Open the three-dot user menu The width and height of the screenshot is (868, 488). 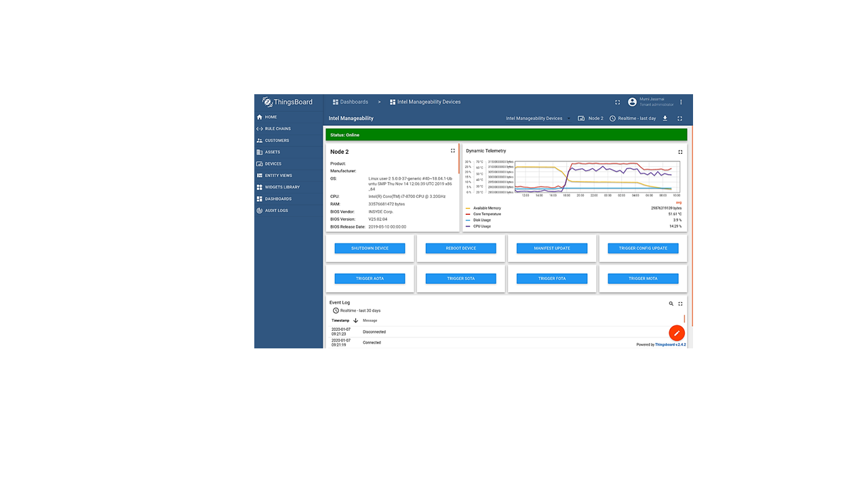681,102
